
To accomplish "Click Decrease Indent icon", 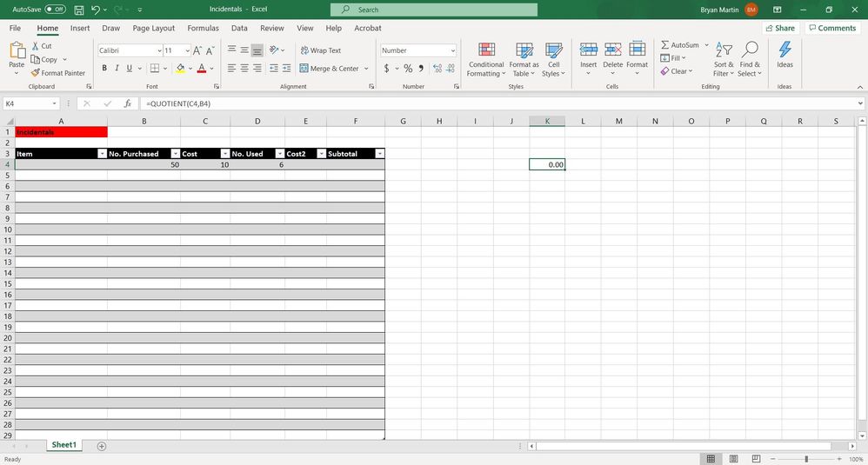I will click(x=274, y=68).
